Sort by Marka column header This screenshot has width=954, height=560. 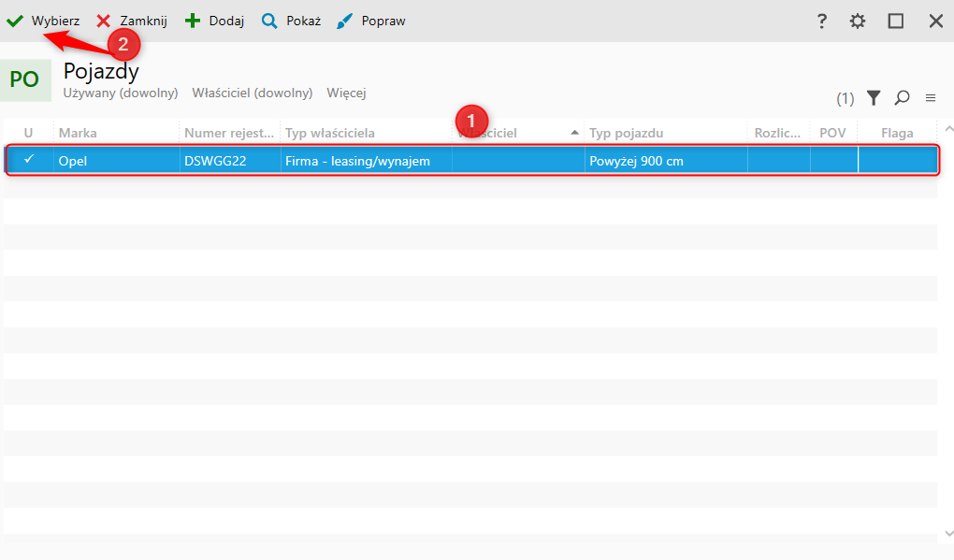[116, 133]
